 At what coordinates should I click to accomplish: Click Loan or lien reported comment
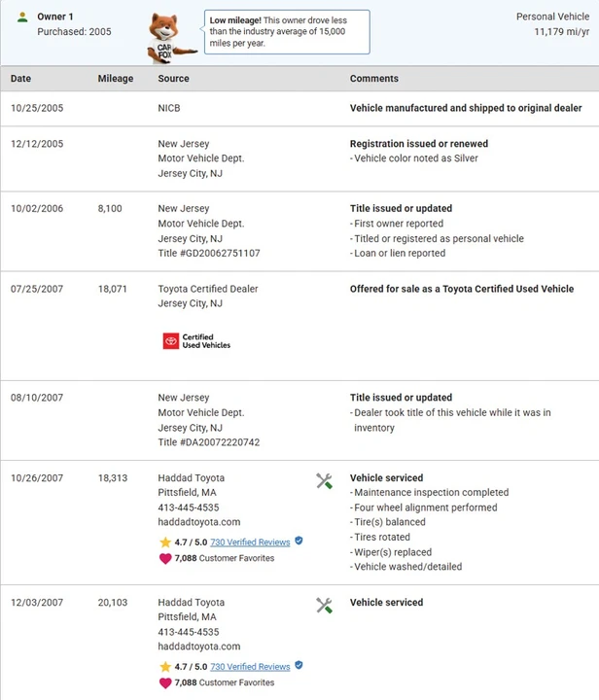(399, 253)
